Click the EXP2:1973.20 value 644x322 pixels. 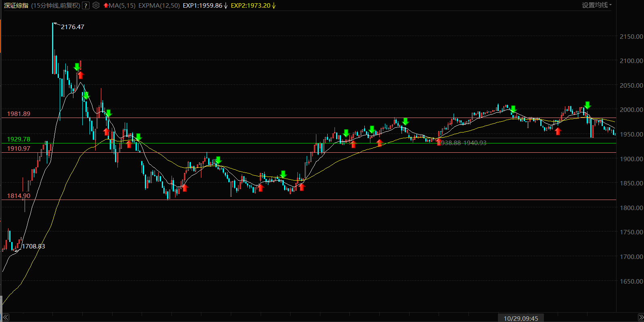251,5
